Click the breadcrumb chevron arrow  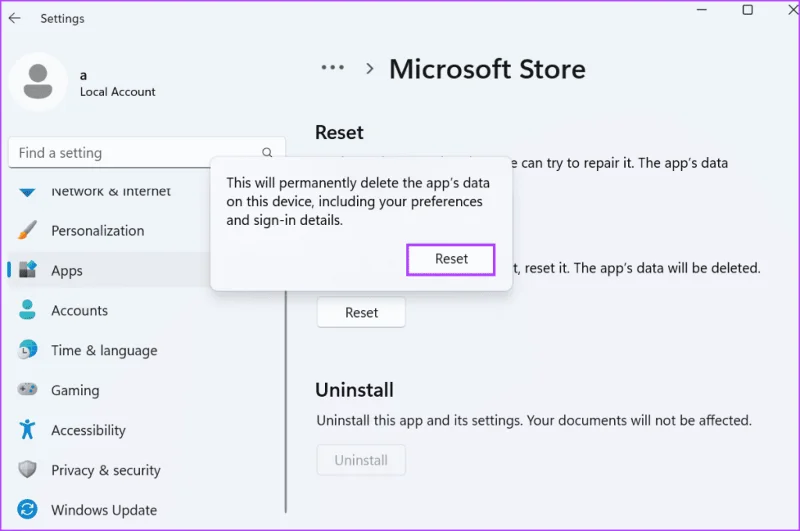click(370, 68)
